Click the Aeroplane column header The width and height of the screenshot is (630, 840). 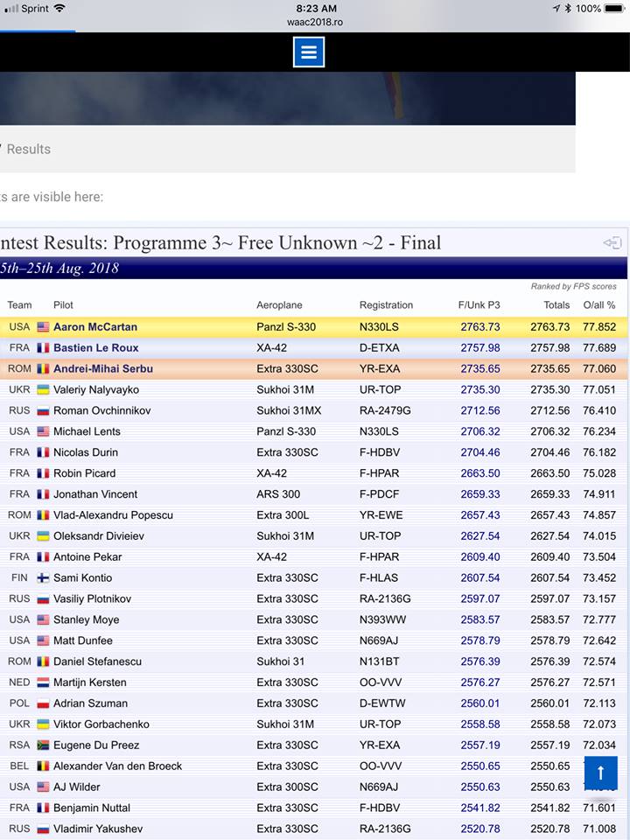(x=279, y=304)
